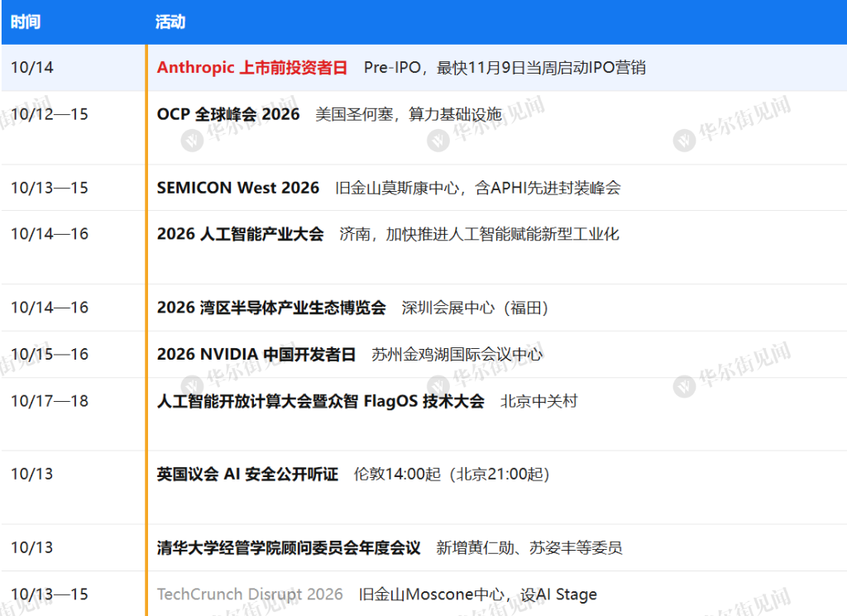Select the 10/14—16 date for 湾区半导体
Image resolution: width=847 pixels, height=616 pixels.
(x=49, y=308)
